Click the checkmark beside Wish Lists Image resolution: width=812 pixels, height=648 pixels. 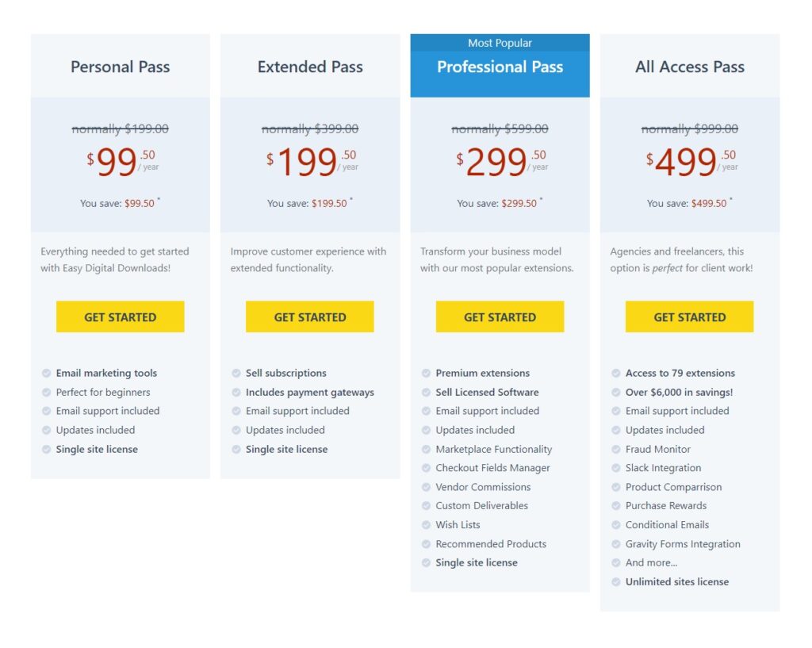(x=426, y=525)
